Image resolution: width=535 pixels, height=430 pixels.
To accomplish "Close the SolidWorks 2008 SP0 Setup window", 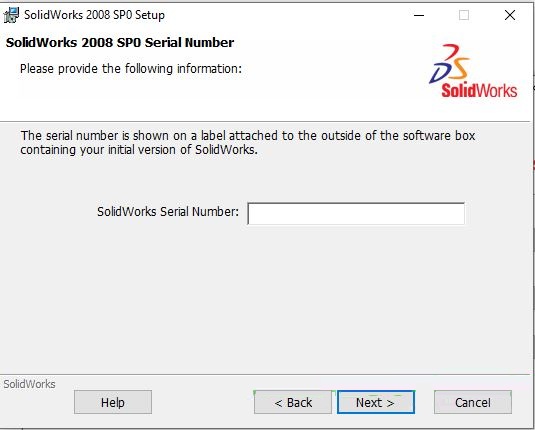I will pos(510,15).
